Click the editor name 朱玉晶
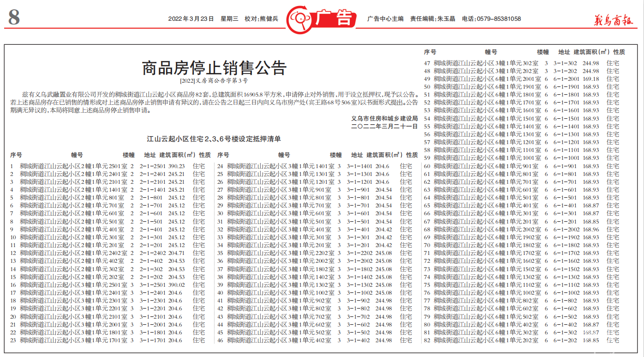 coord(446,19)
